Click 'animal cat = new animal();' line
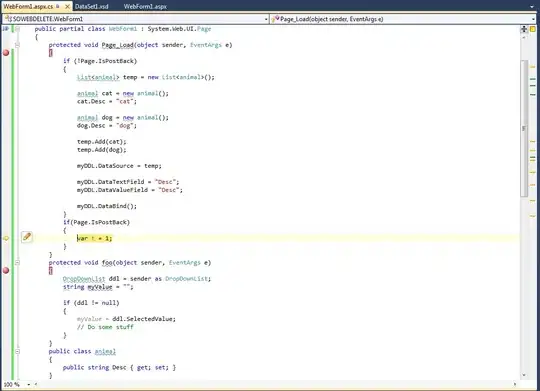 (123, 93)
